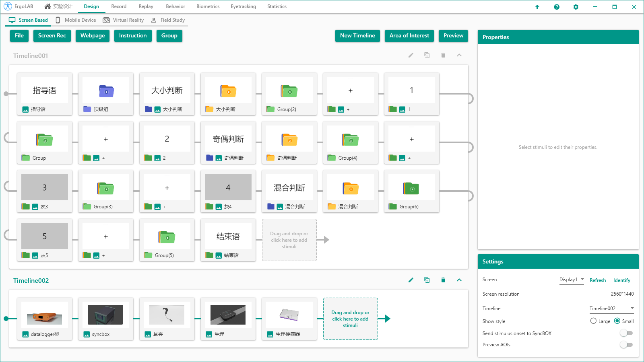Click the home icon beside 实验设计
This screenshot has width=644, height=362.
(48, 6)
